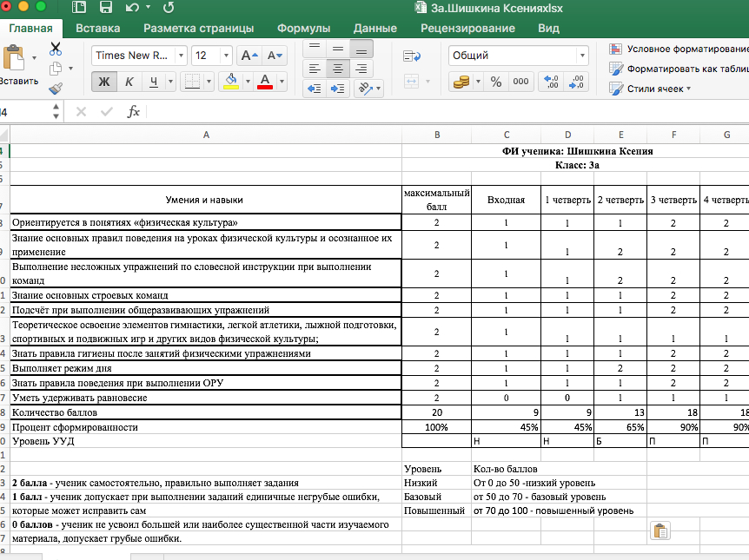The height and width of the screenshot is (560, 749).
Task: Decrease indent
Action: (x=315, y=89)
